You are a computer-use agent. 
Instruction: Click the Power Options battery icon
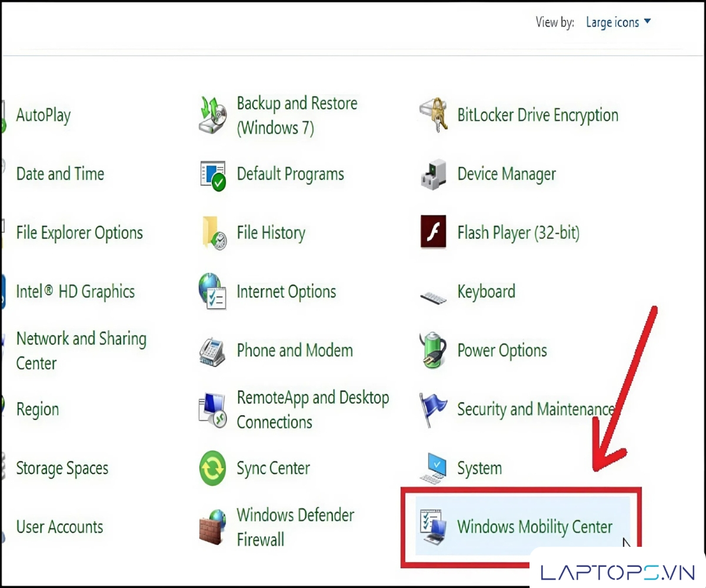coord(434,350)
